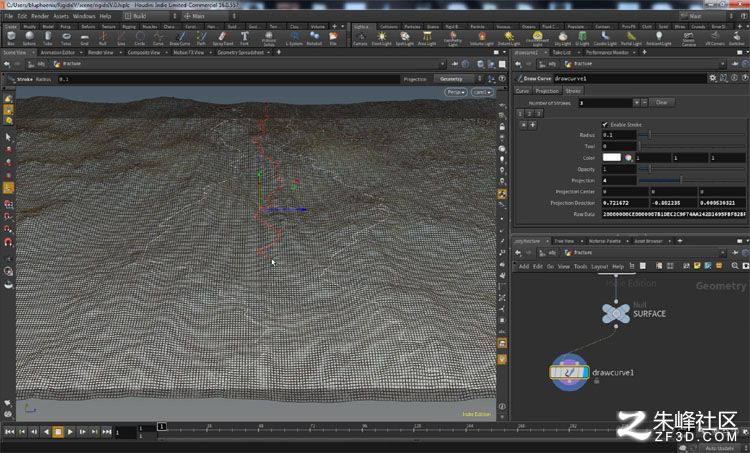This screenshot has height=453, width=750.
Task: Open the Projection Geometry dropdown
Action: point(460,79)
